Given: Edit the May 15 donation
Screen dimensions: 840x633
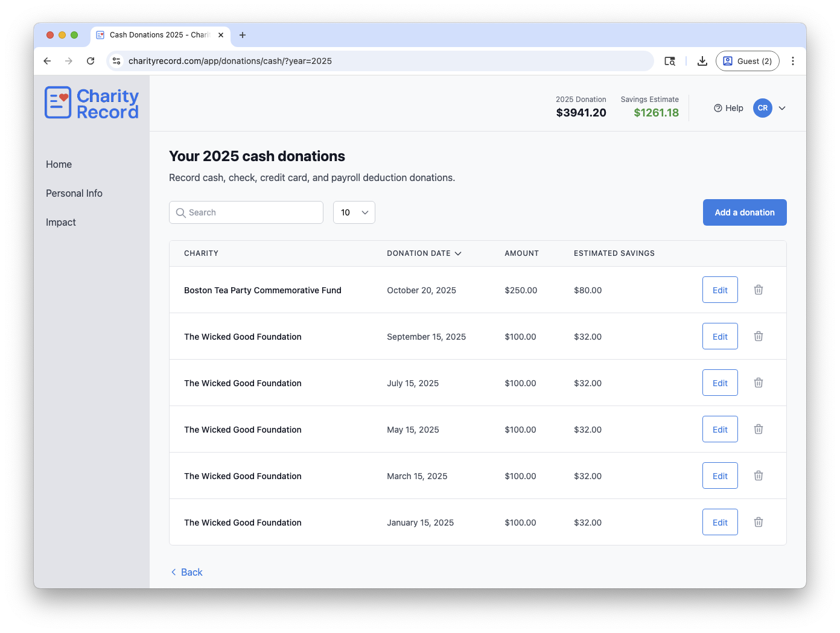Looking at the screenshot, I should [719, 429].
